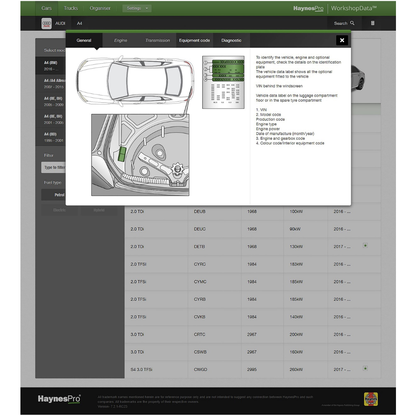Click the '2017 - ...' year on the 130kW row
This screenshot has height=416, width=416.
pyautogui.click(x=342, y=247)
